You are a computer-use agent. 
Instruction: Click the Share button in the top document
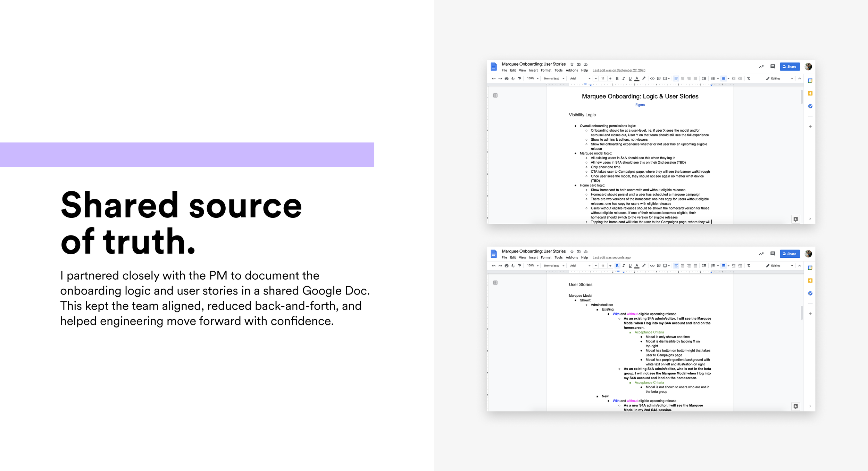(x=790, y=67)
